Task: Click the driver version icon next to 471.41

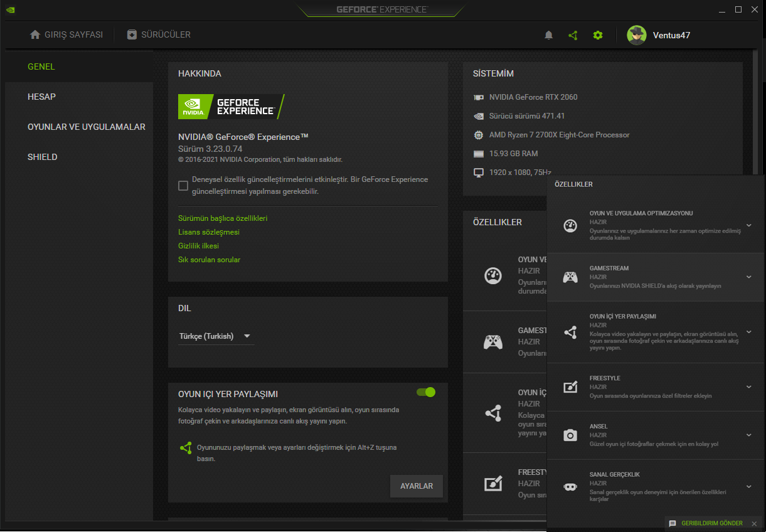Action: coord(479,116)
